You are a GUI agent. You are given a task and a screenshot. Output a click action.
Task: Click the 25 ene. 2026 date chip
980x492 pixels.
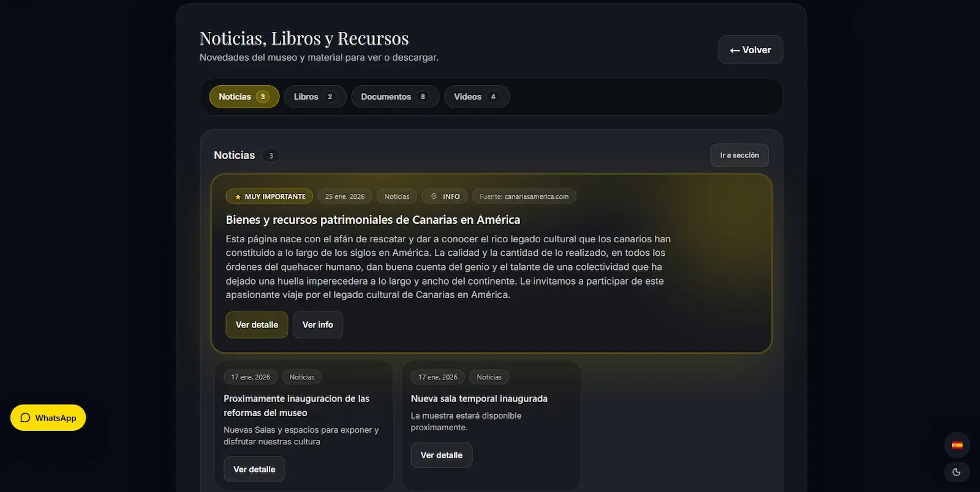(345, 196)
